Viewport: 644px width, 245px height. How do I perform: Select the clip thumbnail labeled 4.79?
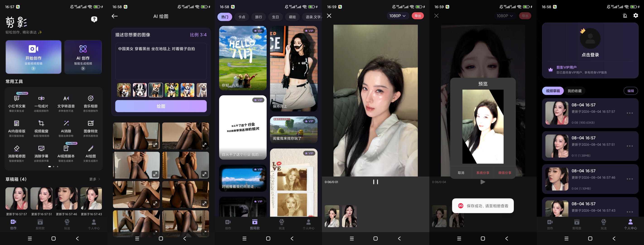coord(349,216)
